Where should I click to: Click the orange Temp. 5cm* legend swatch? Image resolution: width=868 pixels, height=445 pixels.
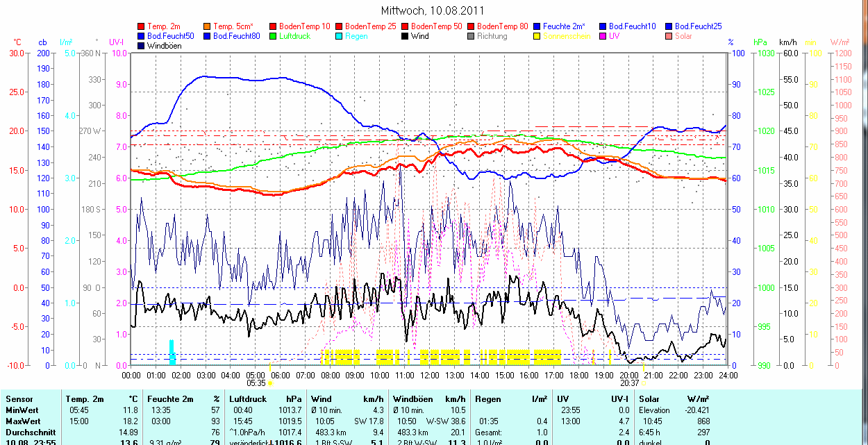(208, 26)
